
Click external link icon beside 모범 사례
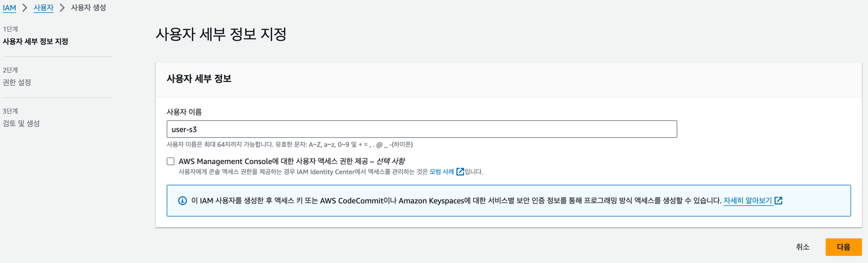tap(460, 172)
